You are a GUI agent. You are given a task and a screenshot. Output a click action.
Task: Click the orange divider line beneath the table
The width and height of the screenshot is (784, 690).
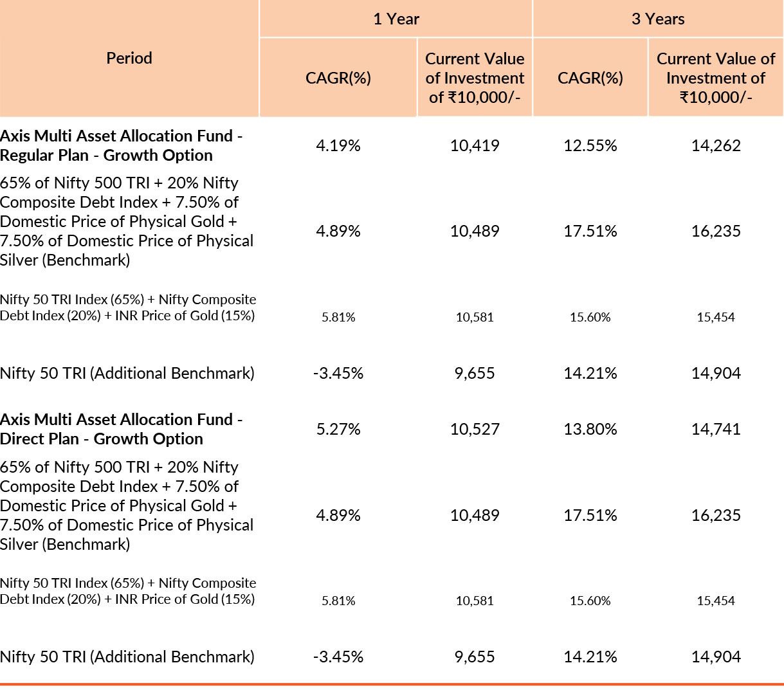coord(392,684)
